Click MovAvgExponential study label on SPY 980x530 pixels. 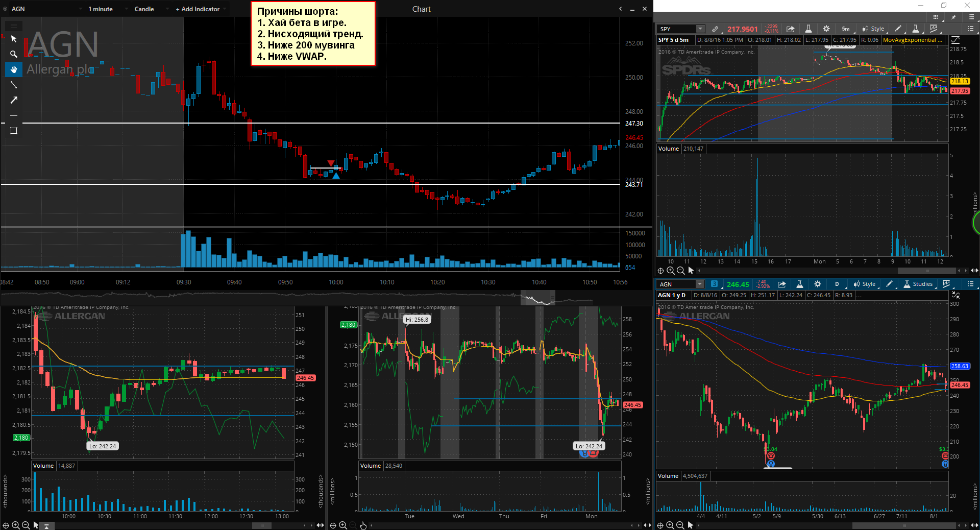[x=912, y=40]
